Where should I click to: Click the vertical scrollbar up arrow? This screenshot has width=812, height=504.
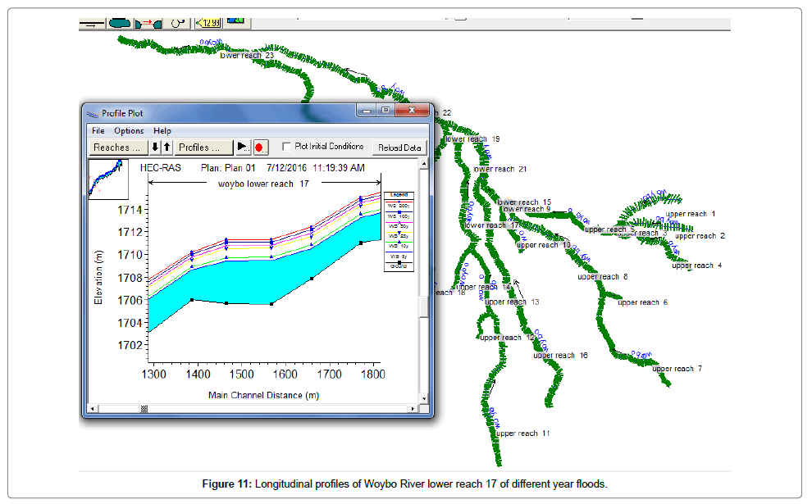click(x=424, y=165)
